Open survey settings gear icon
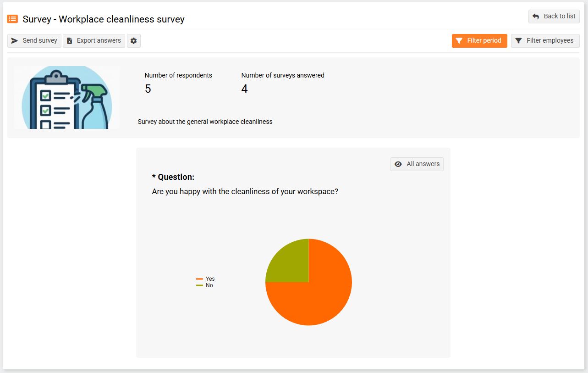This screenshot has height=373, width=588. tap(134, 41)
